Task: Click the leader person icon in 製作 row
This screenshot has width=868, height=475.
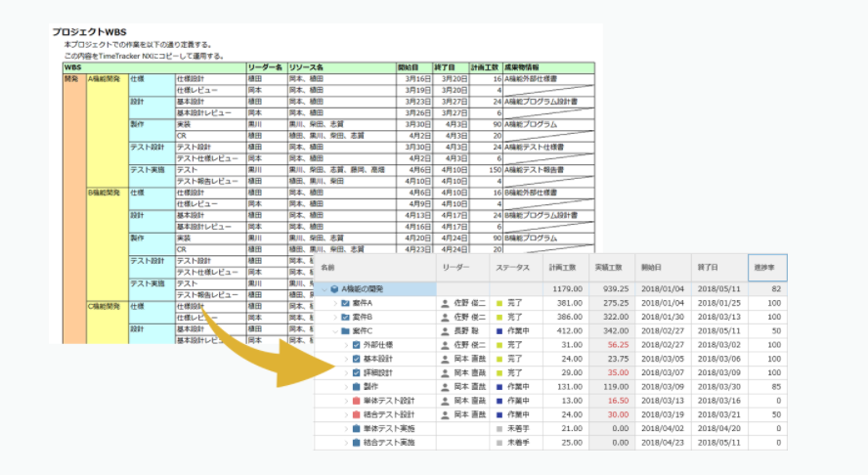Action: coord(445,386)
